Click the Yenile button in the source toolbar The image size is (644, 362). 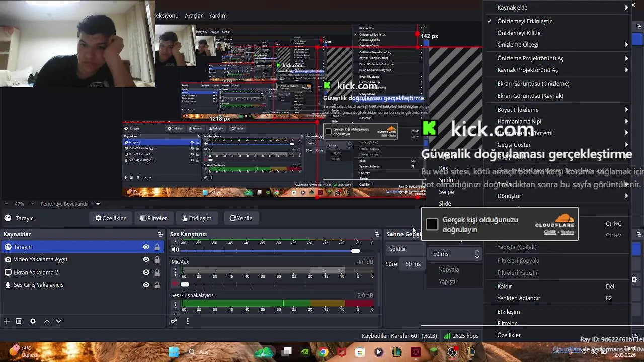241,218
